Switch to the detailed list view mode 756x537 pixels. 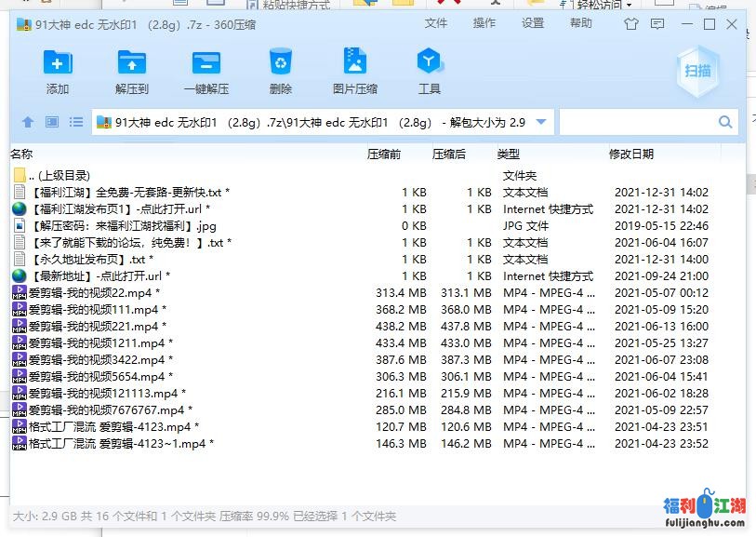click(76, 122)
